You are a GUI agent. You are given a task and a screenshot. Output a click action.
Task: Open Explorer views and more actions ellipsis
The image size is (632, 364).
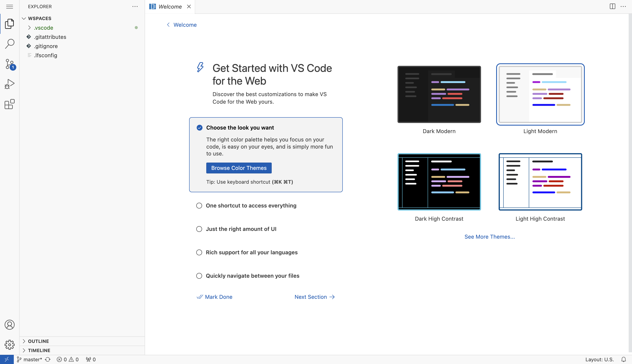tap(135, 6)
